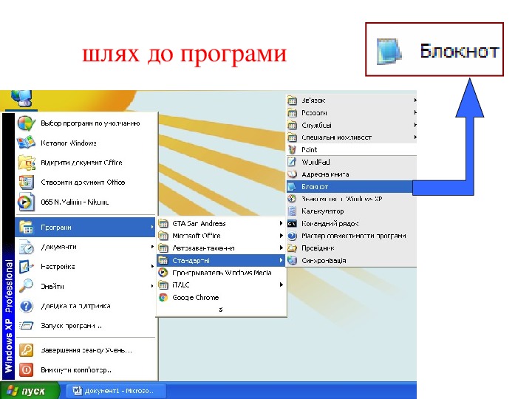Viewport: 532px width, 399px height.
Task: Expand the Службові submenu arrow
Action: (415, 125)
